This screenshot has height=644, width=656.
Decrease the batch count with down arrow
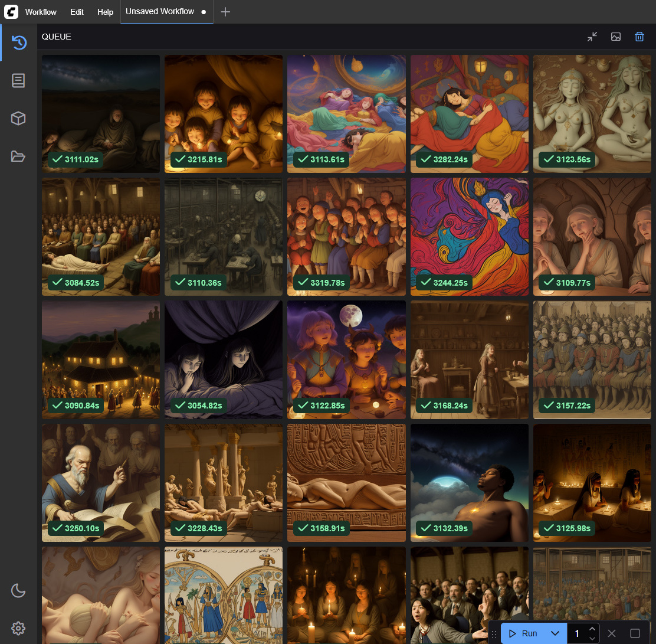(592, 638)
